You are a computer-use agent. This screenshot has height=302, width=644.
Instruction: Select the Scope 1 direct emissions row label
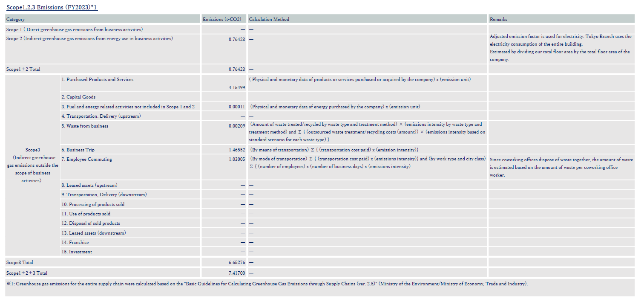pyautogui.click(x=75, y=29)
